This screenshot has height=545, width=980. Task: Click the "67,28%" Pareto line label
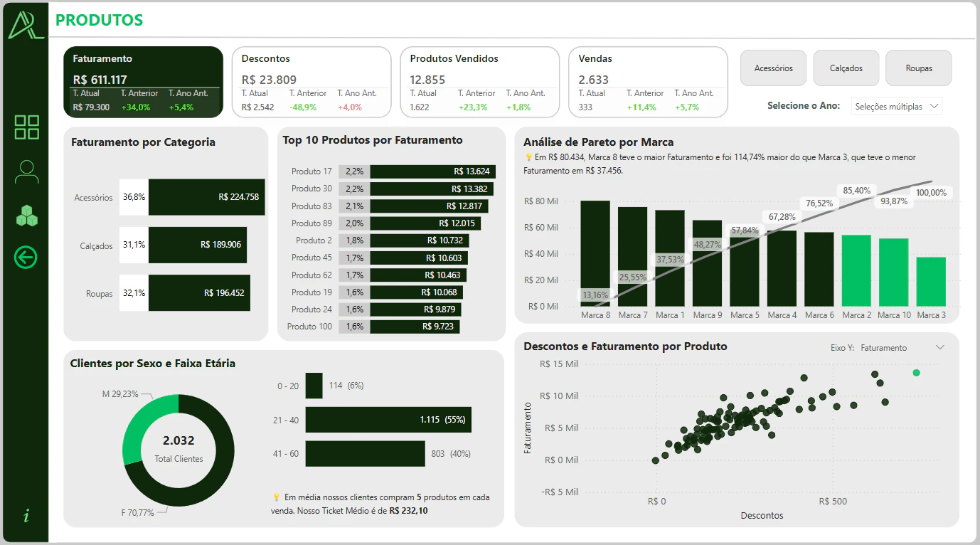coord(782,216)
